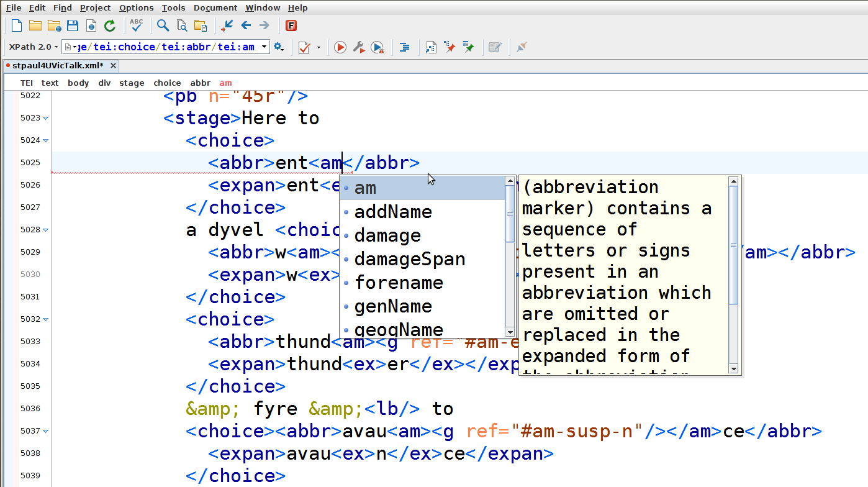The width and height of the screenshot is (868, 487).
Task: Open the Document menu
Action: click(215, 7)
